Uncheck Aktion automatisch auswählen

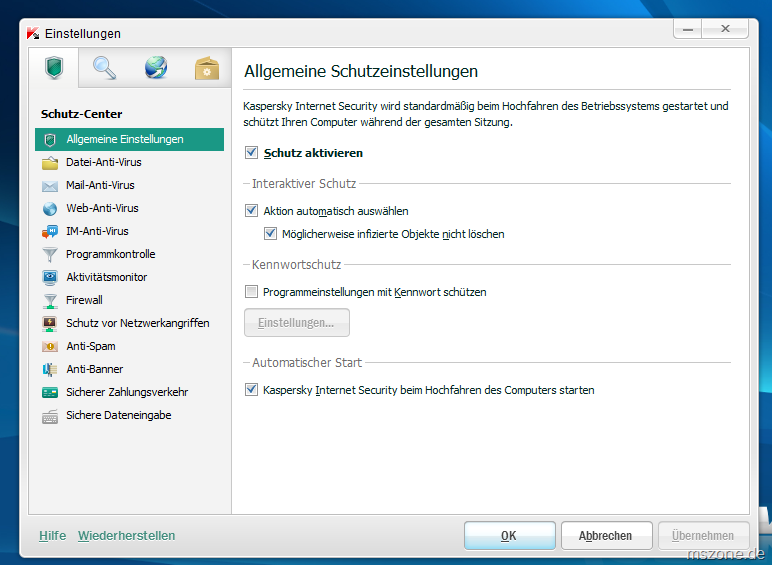point(251,211)
